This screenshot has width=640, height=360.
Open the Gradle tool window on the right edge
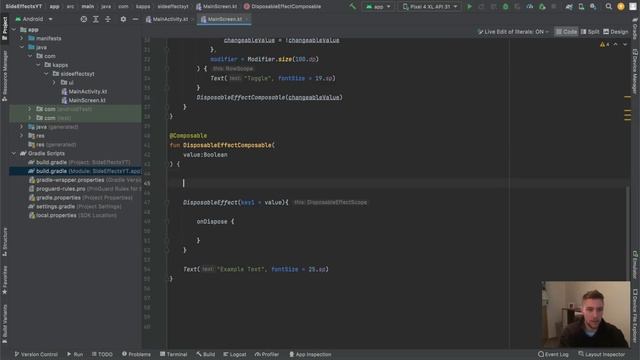click(635, 28)
